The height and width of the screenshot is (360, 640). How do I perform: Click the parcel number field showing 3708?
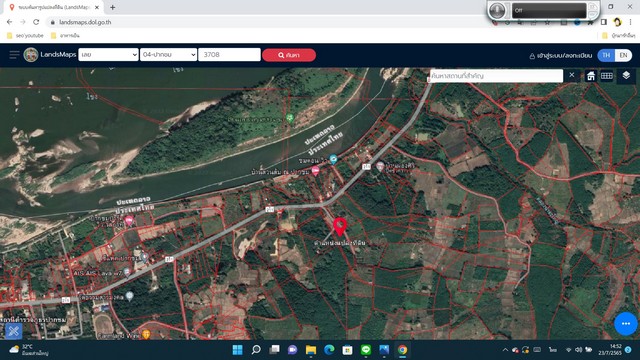pos(229,55)
